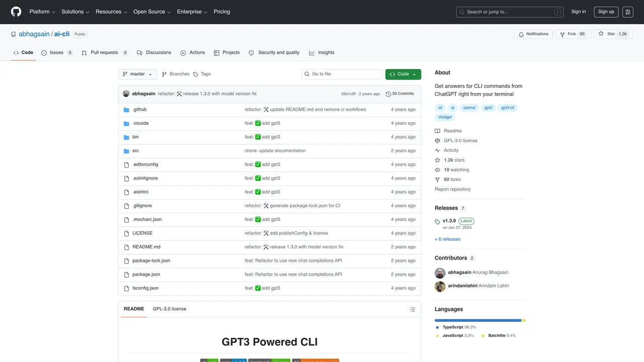Click the gpt3-cli topic tag
The width and height of the screenshot is (644, 362).
click(508, 108)
